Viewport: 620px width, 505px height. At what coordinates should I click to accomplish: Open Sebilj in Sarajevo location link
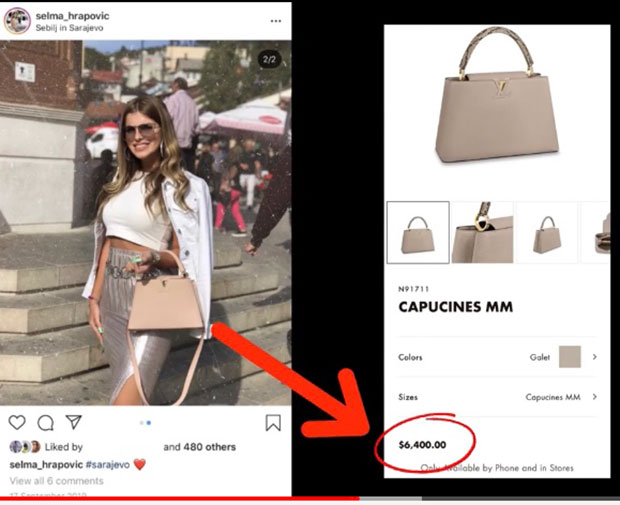pos(69,28)
